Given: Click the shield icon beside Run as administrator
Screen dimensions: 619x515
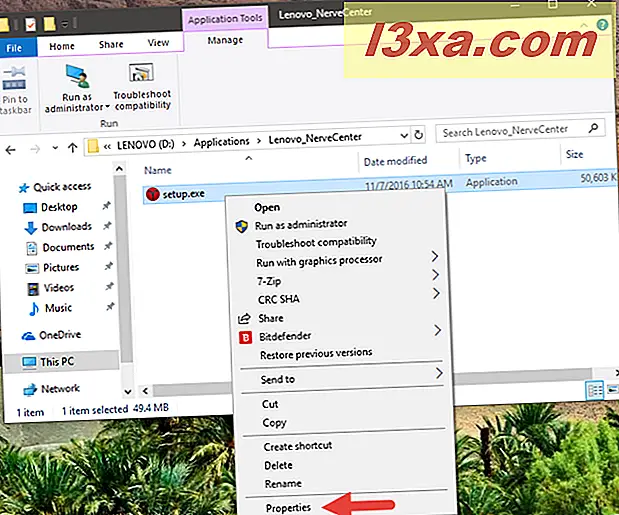Looking at the screenshot, I should (x=242, y=227).
